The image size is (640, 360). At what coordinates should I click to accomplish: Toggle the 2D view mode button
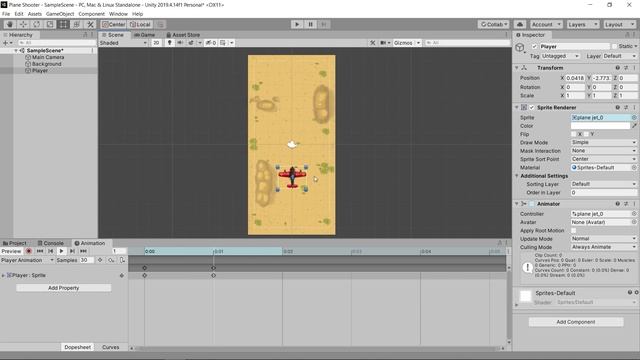point(156,42)
